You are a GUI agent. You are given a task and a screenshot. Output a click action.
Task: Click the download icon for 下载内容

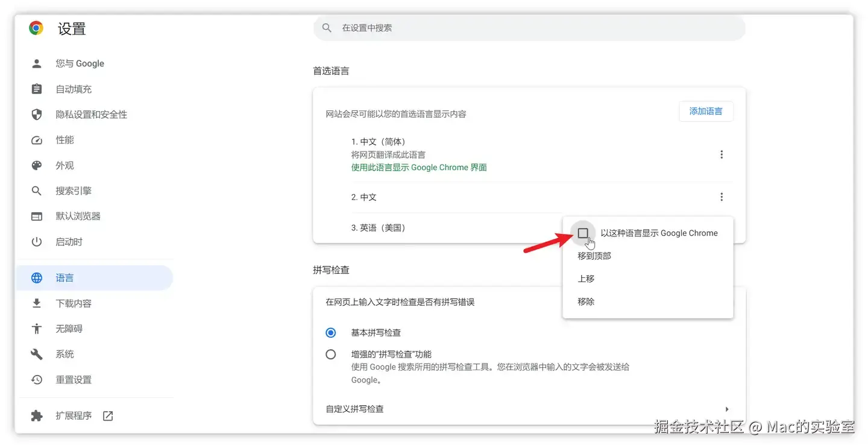[x=37, y=303]
